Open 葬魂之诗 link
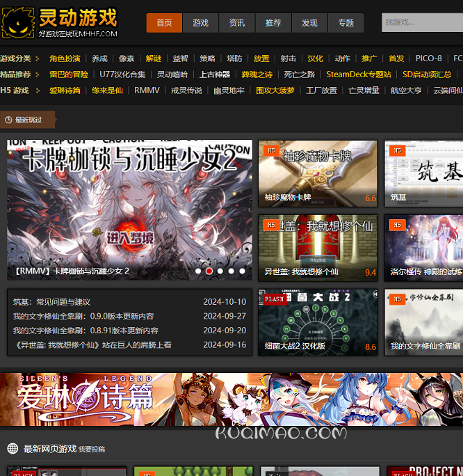Viewport: 463px width, 476px height. [x=257, y=74]
